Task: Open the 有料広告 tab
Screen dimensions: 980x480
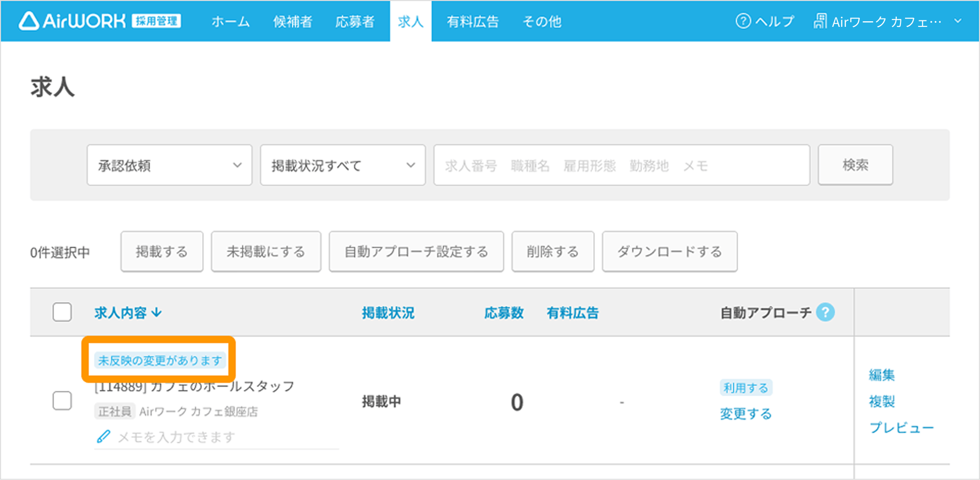Action: click(472, 21)
